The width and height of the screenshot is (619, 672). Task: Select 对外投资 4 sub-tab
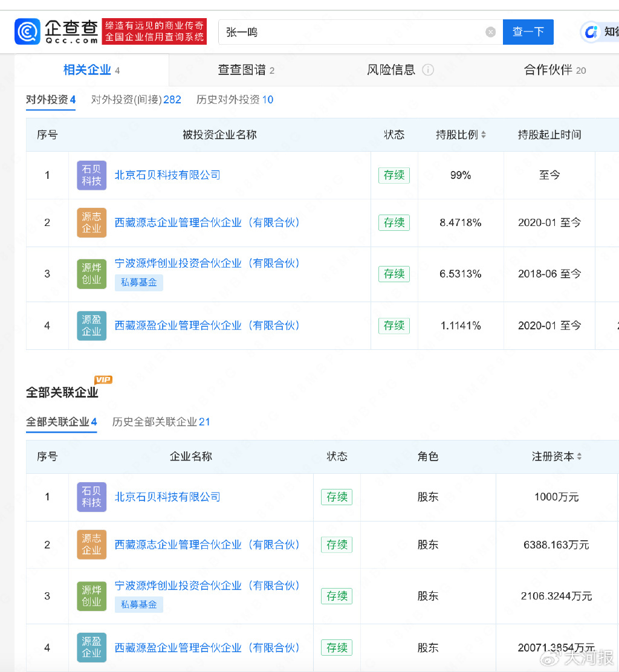tap(51, 100)
